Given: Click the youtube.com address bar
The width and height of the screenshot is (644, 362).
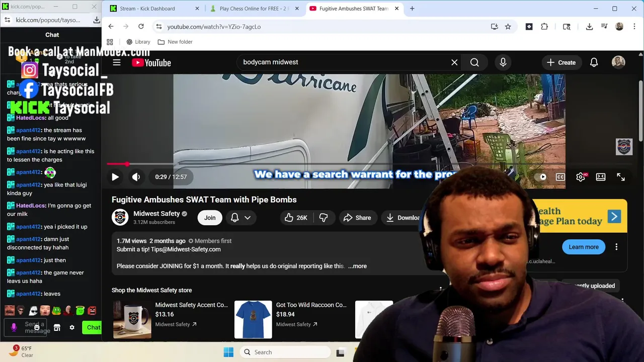Looking at the screenshot, I should [x=322, y=27].
